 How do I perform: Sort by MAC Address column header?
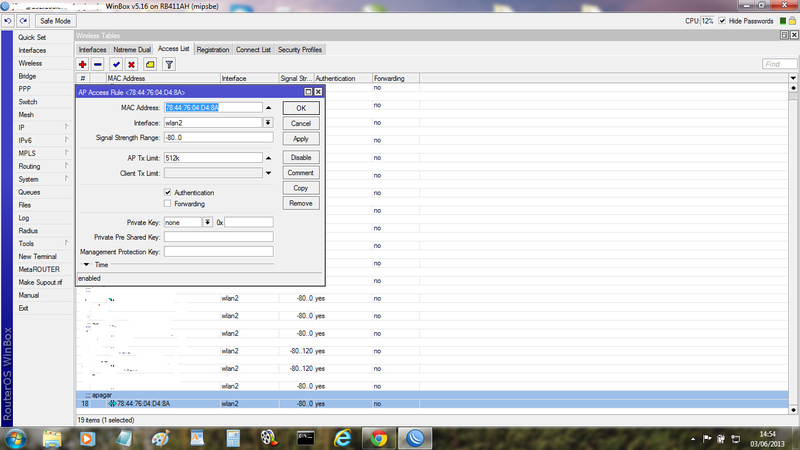point(163,78)
